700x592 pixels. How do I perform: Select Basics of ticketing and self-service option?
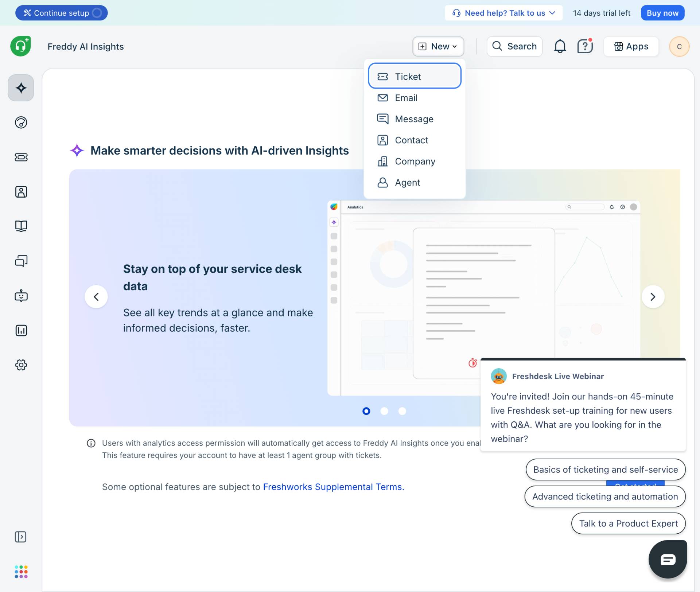[606, 470]
